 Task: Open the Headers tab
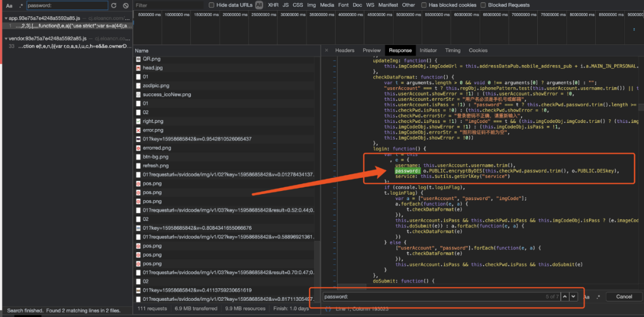click(x=345, y=50)
